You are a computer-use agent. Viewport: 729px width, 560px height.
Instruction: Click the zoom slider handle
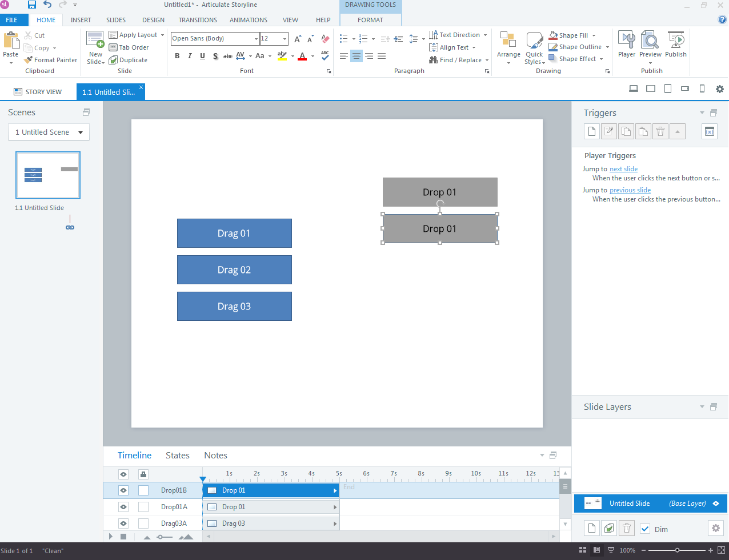point(677,550)
